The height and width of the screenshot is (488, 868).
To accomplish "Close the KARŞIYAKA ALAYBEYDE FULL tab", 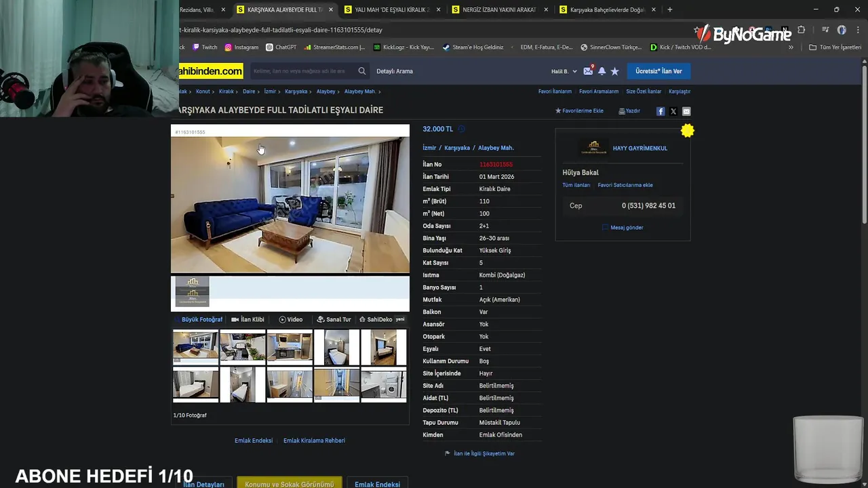I will [331, 9].
